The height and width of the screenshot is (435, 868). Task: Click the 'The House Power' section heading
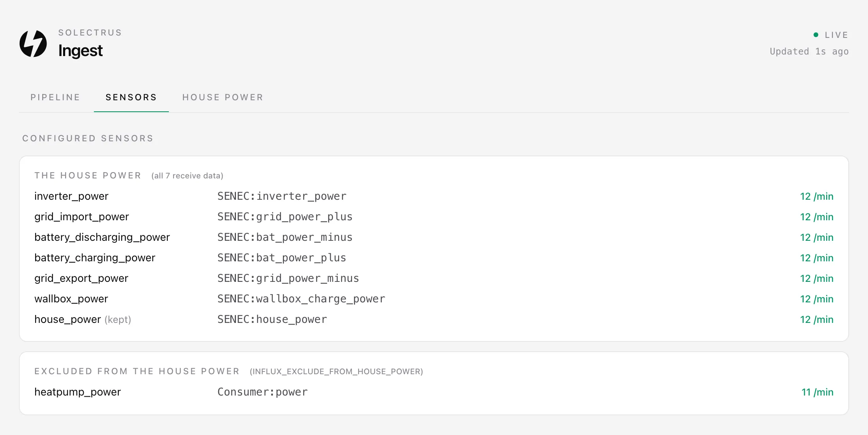(x=88, y=175)
